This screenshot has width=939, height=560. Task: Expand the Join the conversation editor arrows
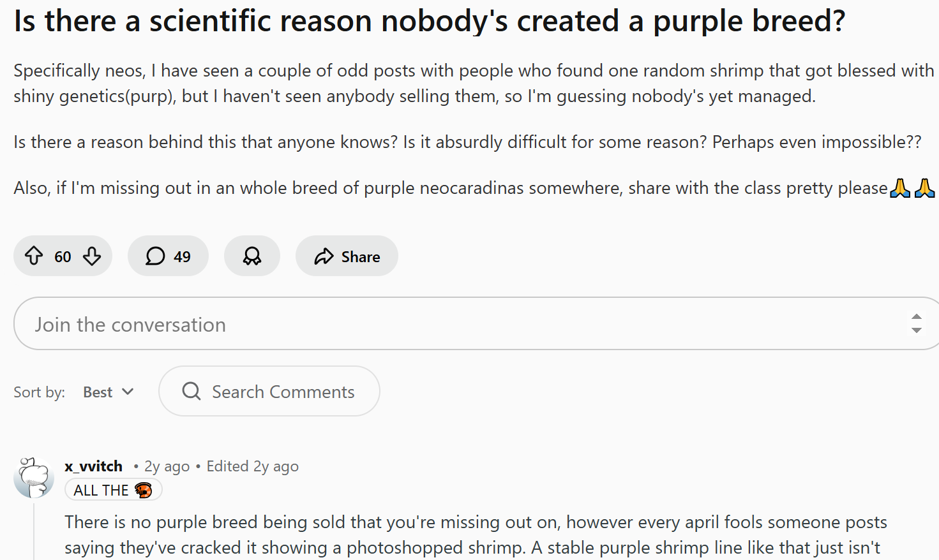tap(916, 323)
